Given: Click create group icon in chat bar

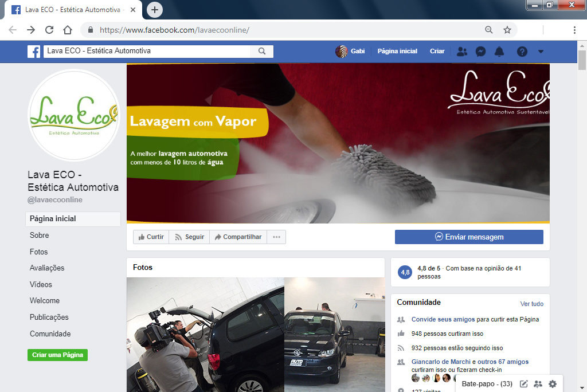Looking at the screenshot, I should pyautogui.click(x=538, y=384).
